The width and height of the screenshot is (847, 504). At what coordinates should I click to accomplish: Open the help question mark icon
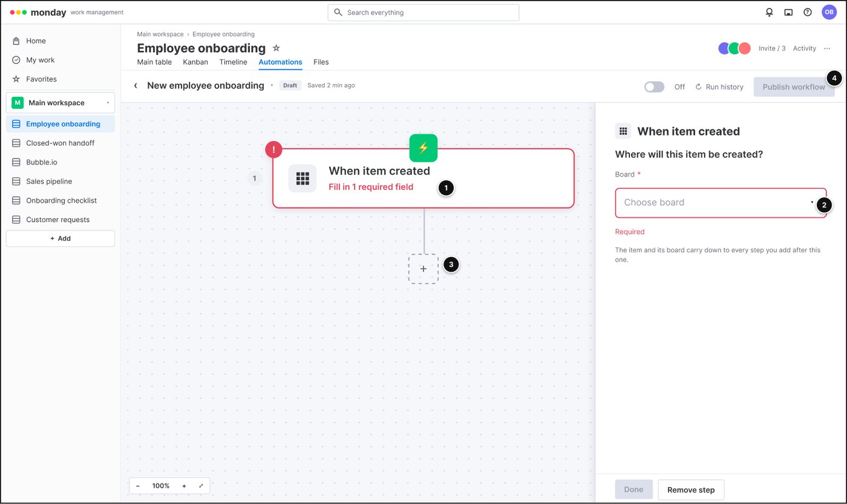pyautogui.click(x=808, y=12)
